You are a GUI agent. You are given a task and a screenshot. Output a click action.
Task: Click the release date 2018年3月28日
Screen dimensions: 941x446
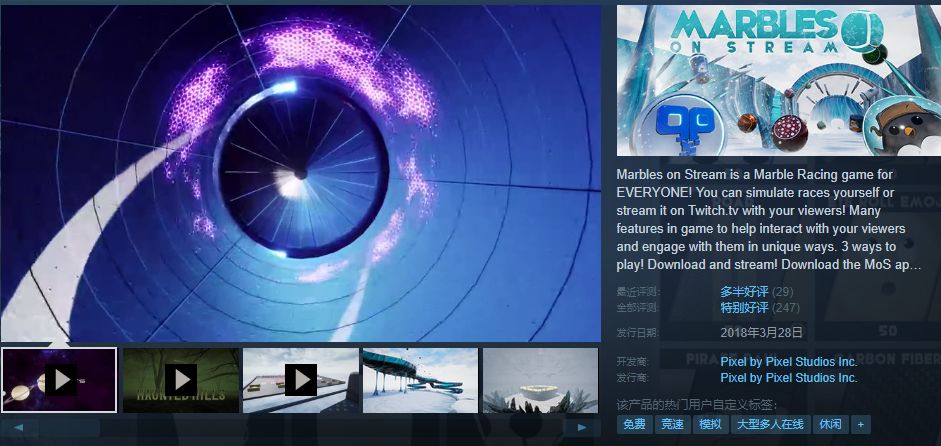click(x=761, y=332)
